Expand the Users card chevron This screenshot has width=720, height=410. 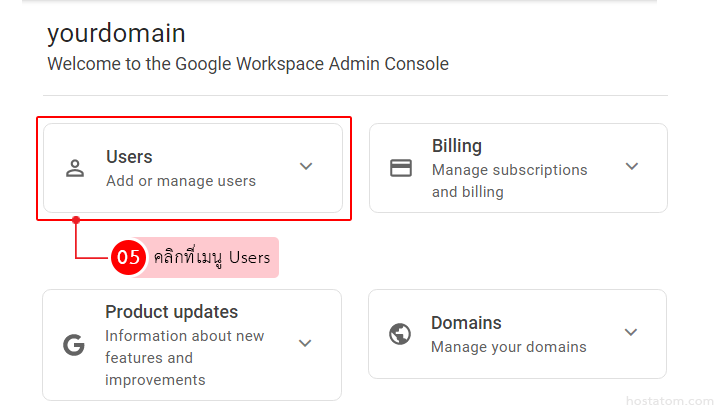click(306, 167)
